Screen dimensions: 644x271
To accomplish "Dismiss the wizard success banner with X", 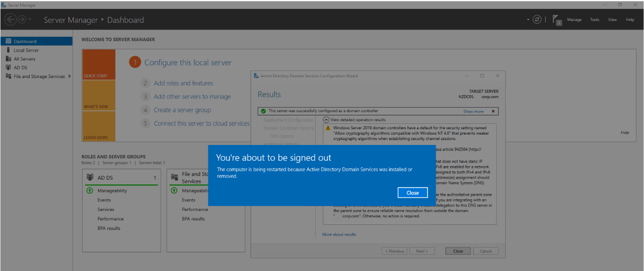I will (x=493, y=111).
